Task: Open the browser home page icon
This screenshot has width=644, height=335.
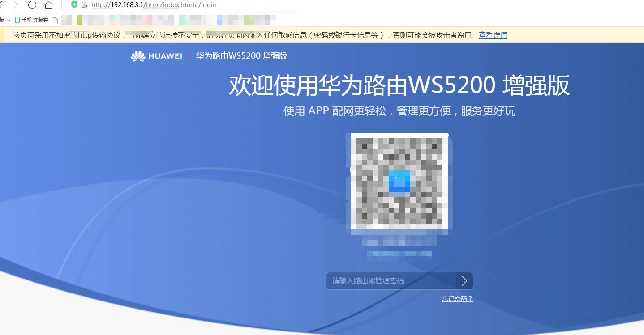Action: 49,5
